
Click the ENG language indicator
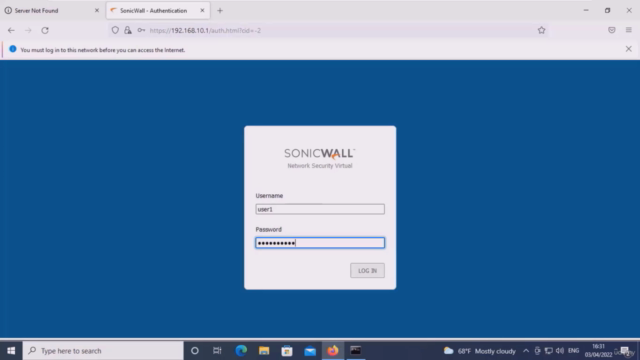pos(573,351)
